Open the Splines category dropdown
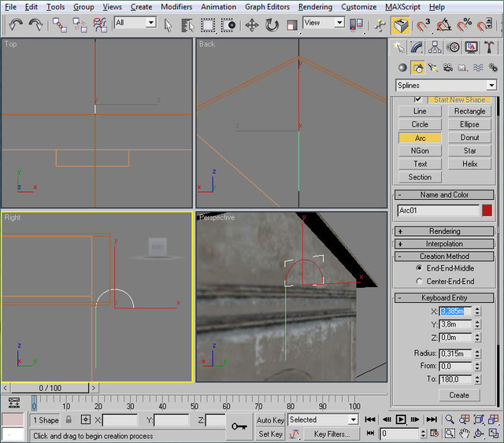Viewport: 504px width, 443px height. pyautogui.click(x=491, y=85)
